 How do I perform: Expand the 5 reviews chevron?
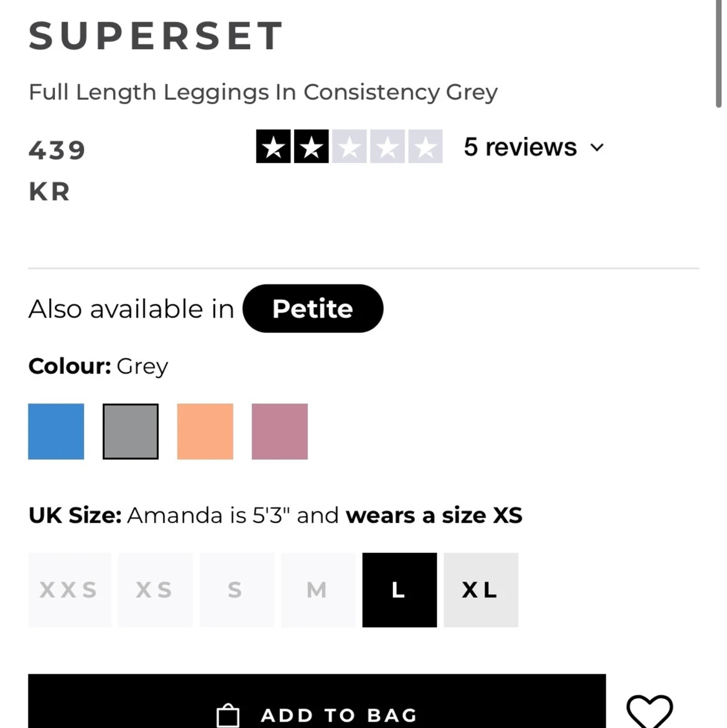pyautogui.click(x=597, y=147)
